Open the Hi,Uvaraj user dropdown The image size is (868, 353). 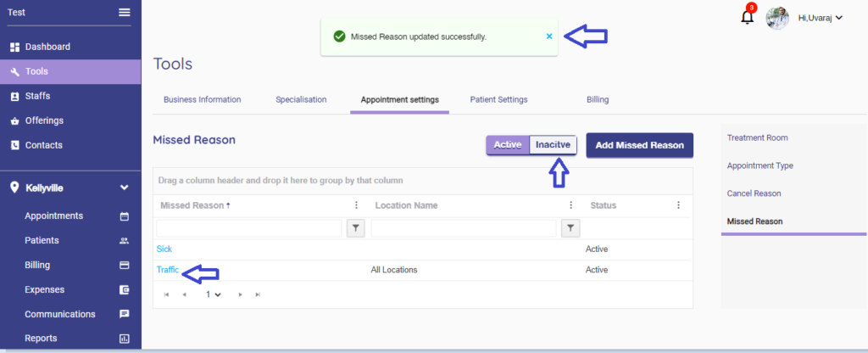tap(820, 18)
